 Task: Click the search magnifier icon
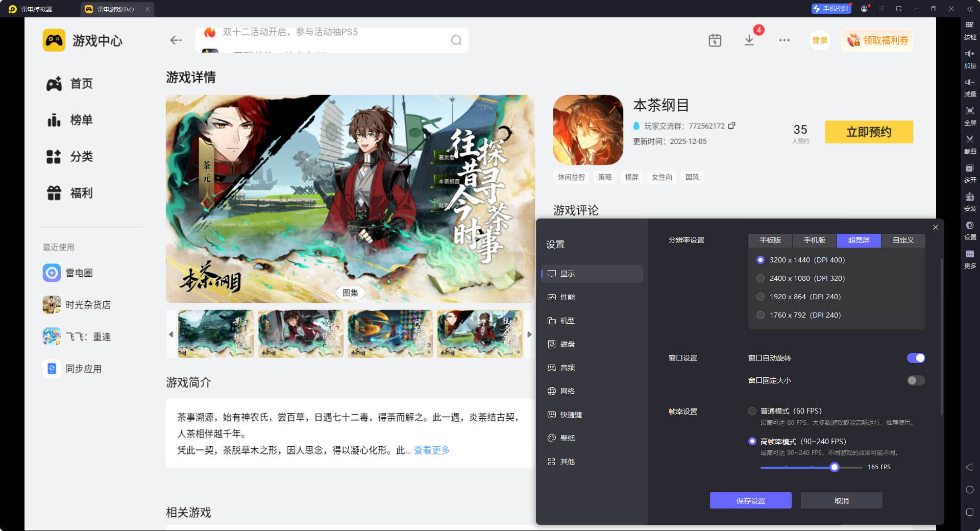(456, 40)
